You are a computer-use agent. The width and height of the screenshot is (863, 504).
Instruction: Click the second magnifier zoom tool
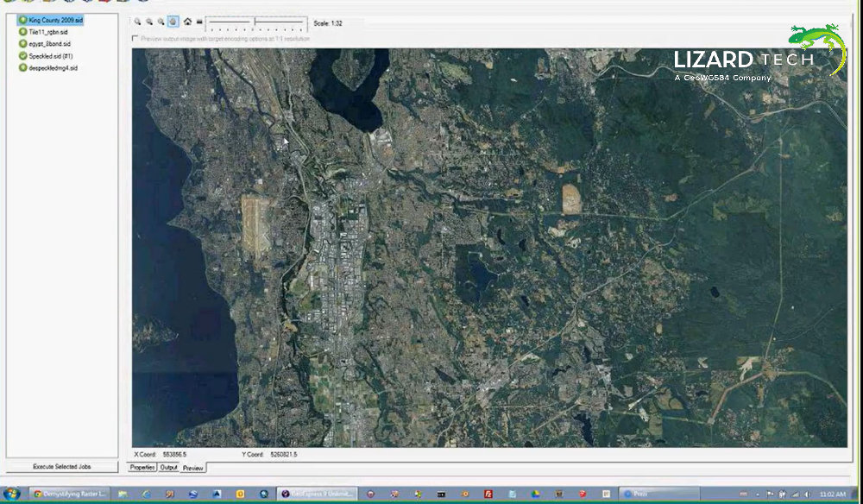[149, 22]
